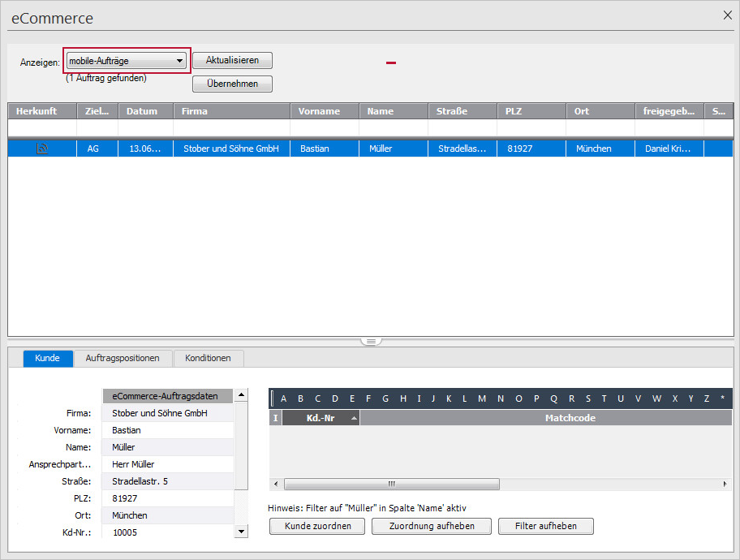Filter customers by letter C
Viewport: 740px width, 560px height.
pyautogui.click(x=317, y=398)
